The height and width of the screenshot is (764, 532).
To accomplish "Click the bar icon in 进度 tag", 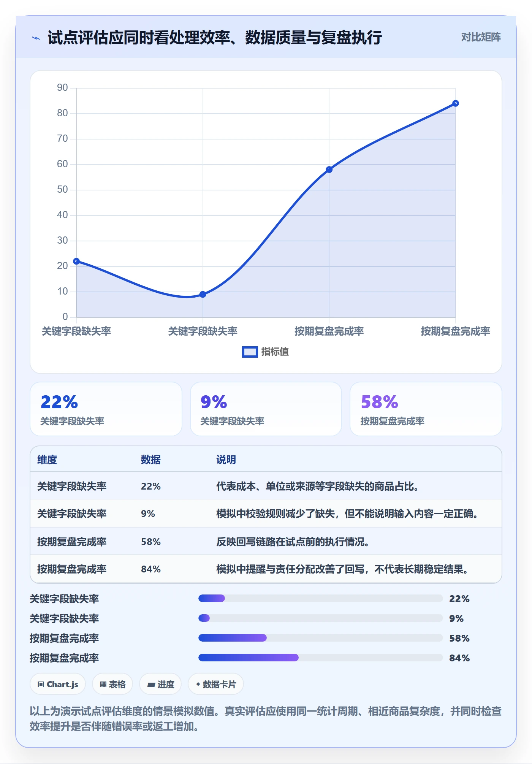I will 151,685.
